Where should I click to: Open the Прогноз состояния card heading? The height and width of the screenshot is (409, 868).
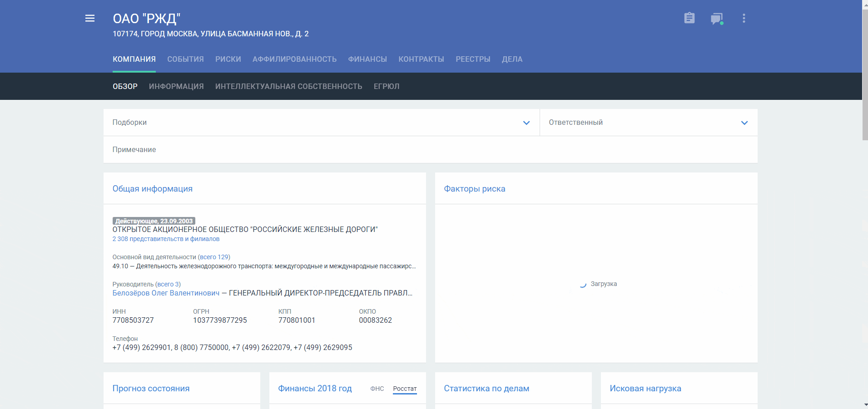(x=151, y=389)
